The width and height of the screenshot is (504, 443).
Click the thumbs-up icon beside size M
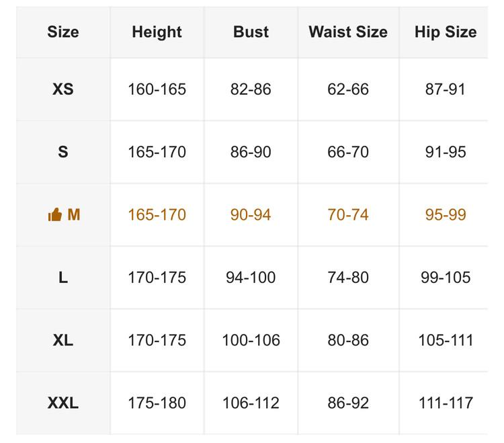click(x=54, y=215)
